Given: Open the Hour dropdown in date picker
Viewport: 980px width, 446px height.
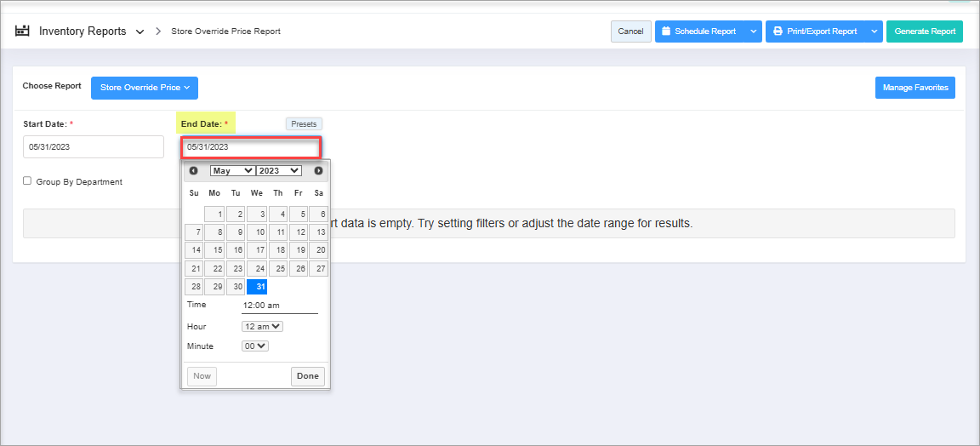Looking at the screenshot, I should pyautogui.click(x=262, y=326).
